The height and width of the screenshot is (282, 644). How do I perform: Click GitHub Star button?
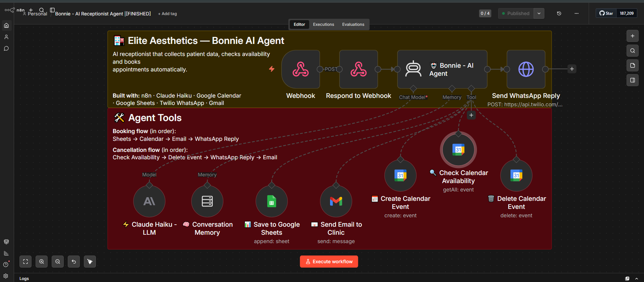click(x=606, y=13)
